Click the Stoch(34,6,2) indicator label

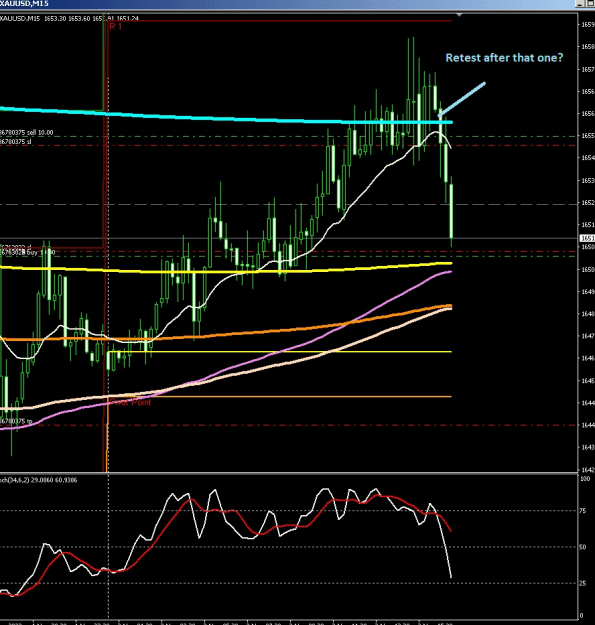coord(39,480)
